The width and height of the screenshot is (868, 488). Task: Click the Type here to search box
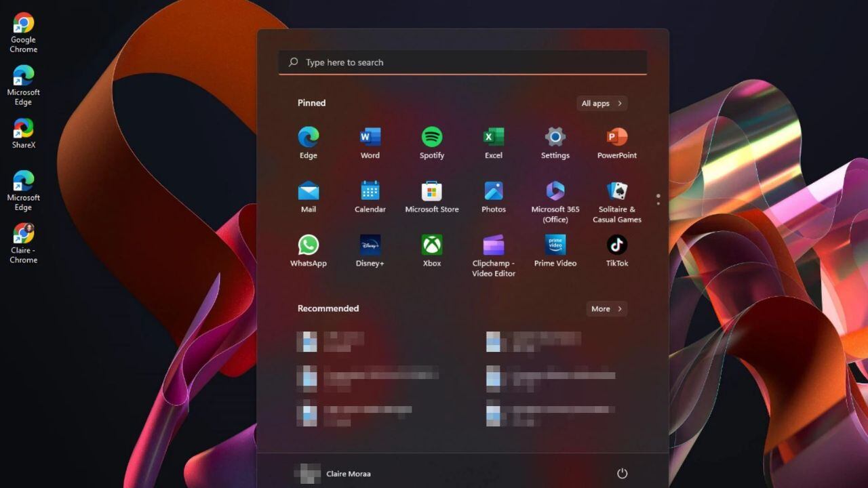click(x=462, y=62)
